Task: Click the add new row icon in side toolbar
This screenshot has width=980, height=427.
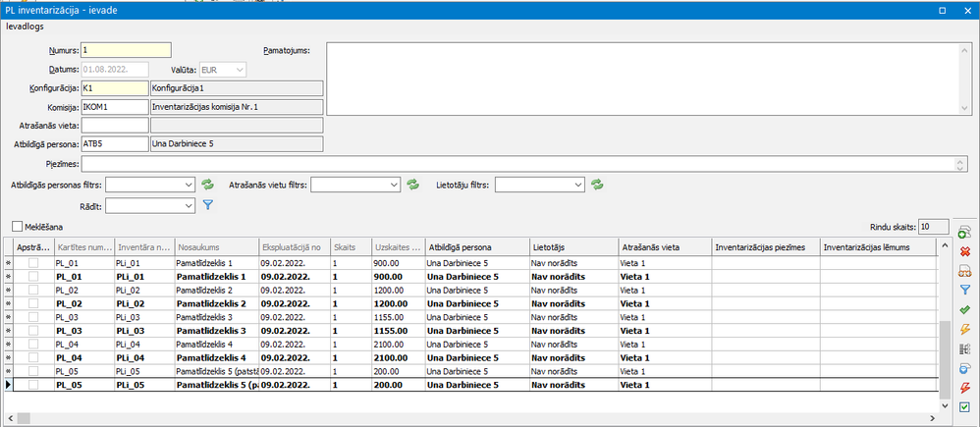Action: click(x=963, y=233)
